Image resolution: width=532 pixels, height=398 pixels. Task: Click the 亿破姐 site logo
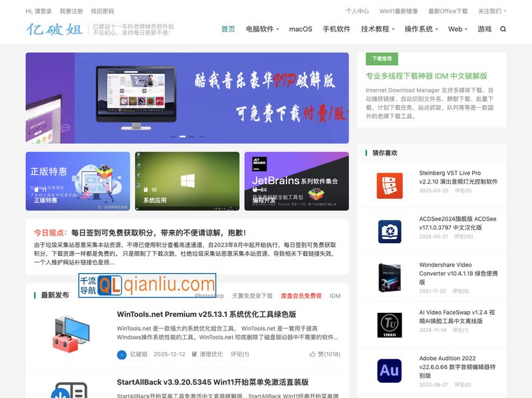click(55, 29)
